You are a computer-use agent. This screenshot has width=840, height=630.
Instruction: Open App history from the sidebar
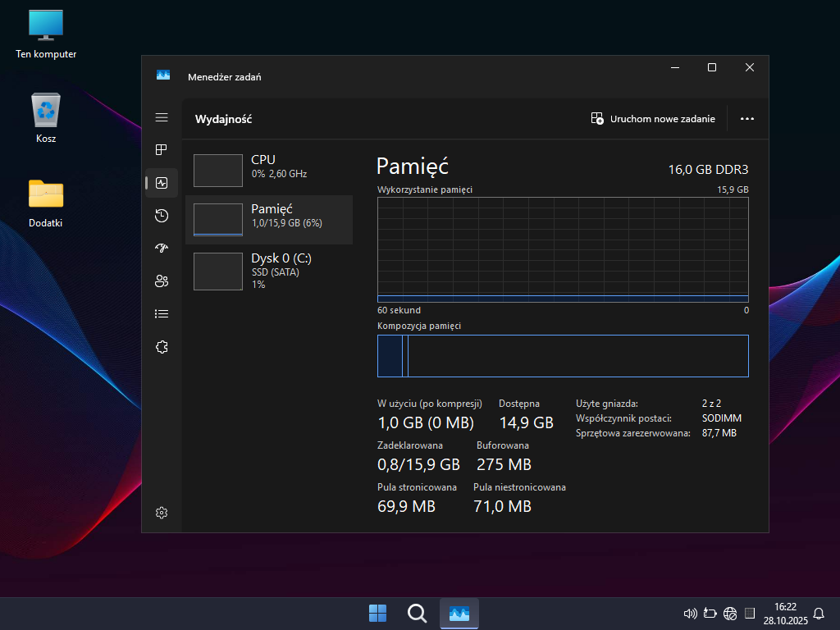point(162,216)
